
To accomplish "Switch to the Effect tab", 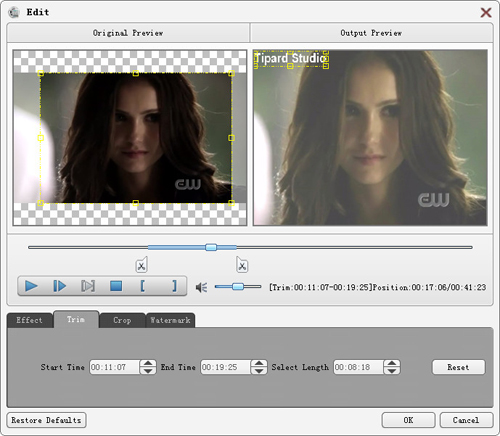I will point(29,320).
